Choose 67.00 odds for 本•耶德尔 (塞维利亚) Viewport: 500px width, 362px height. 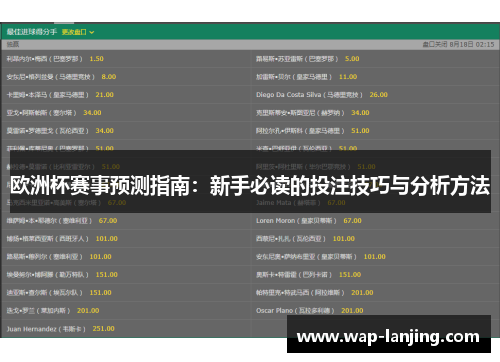[x=108, y=221]
